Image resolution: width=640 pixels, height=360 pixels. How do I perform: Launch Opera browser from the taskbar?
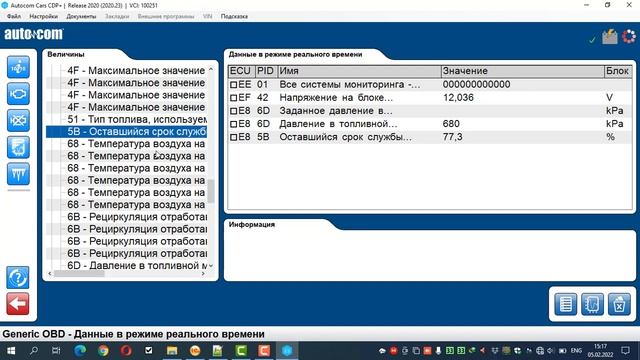click(126, 351)
